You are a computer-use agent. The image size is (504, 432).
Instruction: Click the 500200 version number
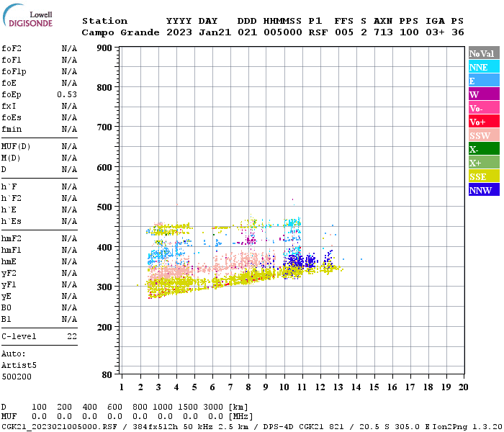point(17,377)
